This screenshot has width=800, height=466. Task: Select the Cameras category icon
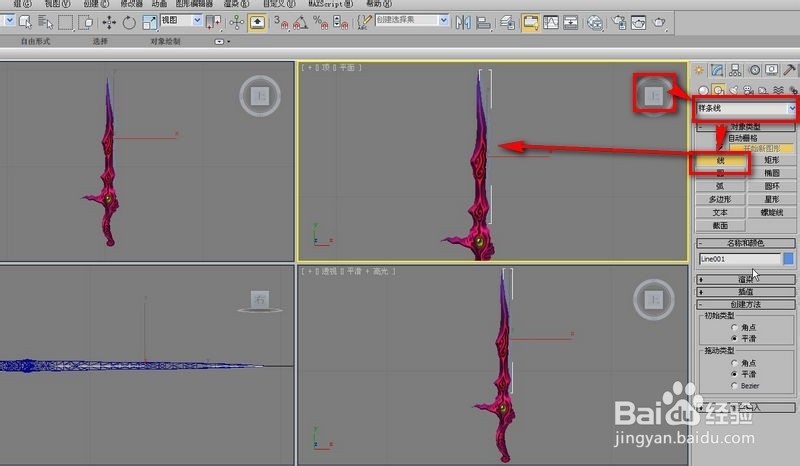[748, 90]
